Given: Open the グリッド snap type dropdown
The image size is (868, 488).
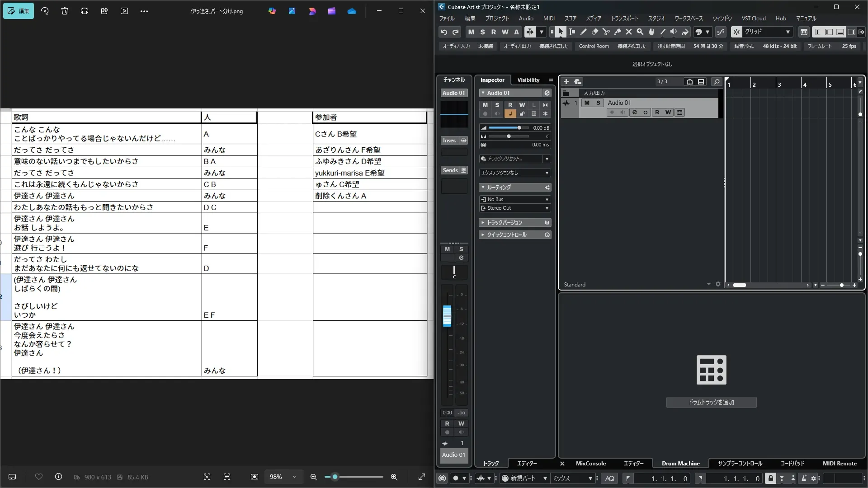Looking at the screenshot, I should click(x=788, y=32).
